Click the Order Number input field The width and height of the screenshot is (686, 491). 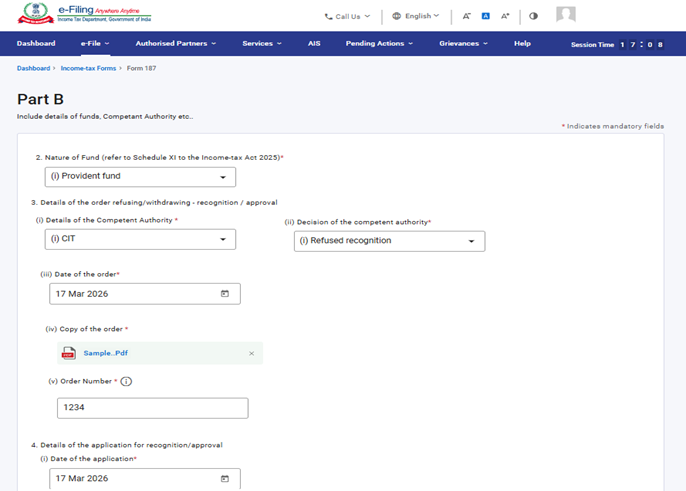[152, 408]
